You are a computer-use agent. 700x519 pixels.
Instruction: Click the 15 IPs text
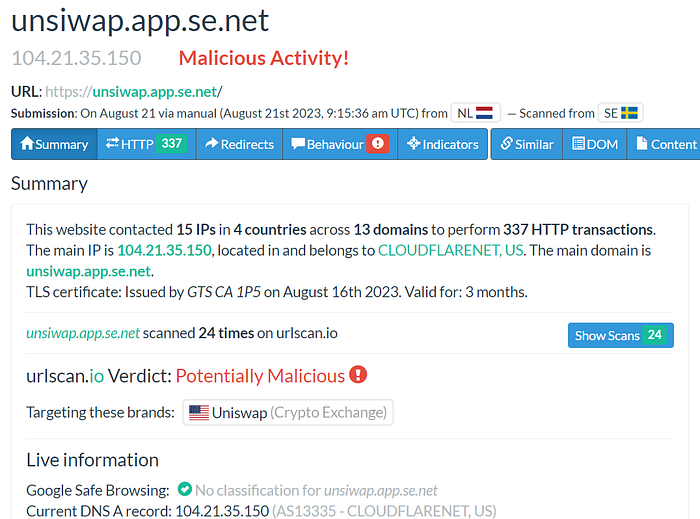(196, 229)
